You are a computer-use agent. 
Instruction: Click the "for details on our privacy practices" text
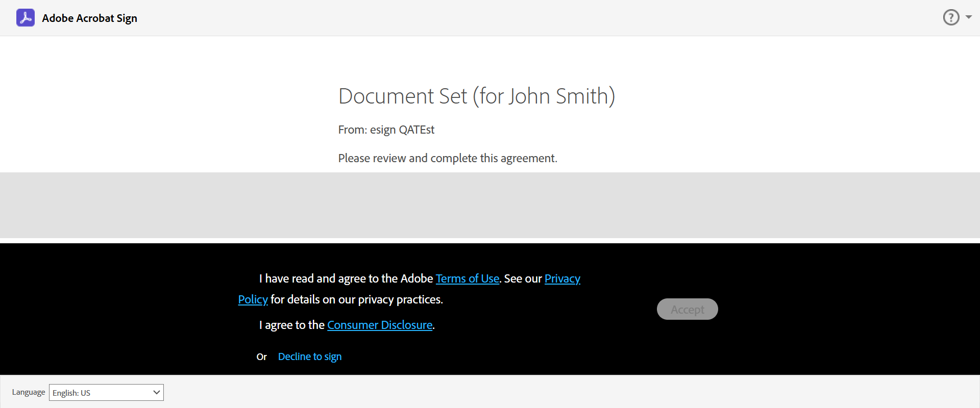[356, 299]
